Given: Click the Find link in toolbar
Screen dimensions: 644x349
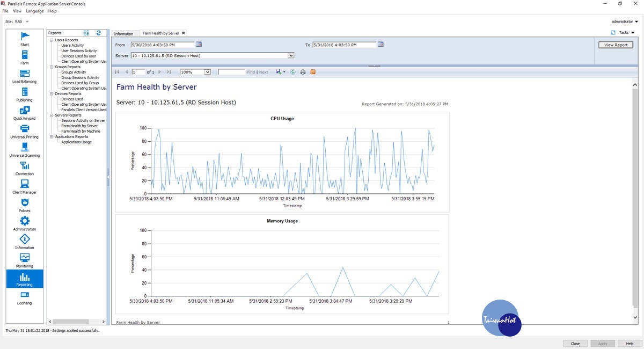Looking at the screenshot, I should click(251, 72).
